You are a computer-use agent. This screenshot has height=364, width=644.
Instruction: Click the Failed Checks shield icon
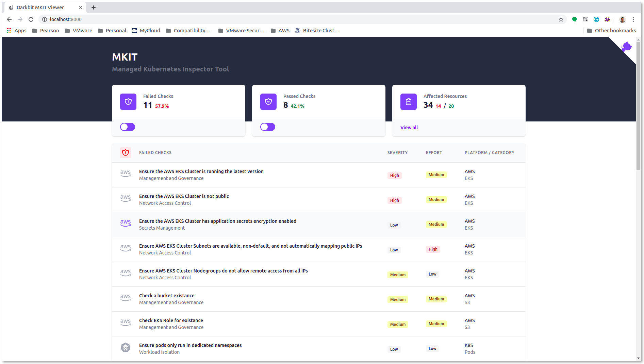[x=128, y=101]
